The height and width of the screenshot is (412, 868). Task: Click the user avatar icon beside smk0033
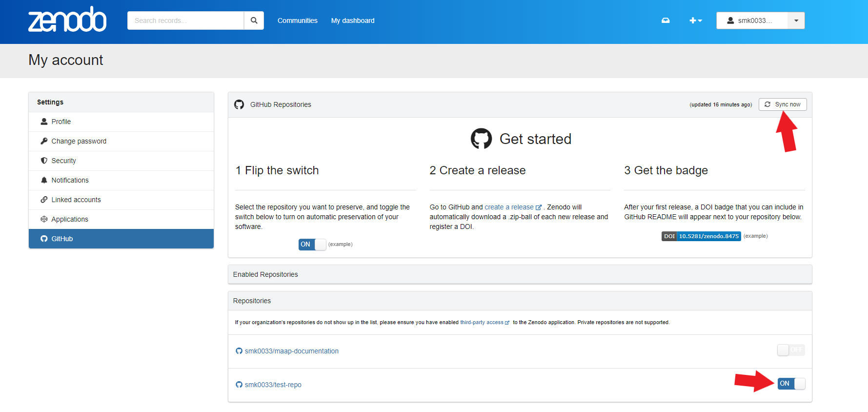pos(730,21)
